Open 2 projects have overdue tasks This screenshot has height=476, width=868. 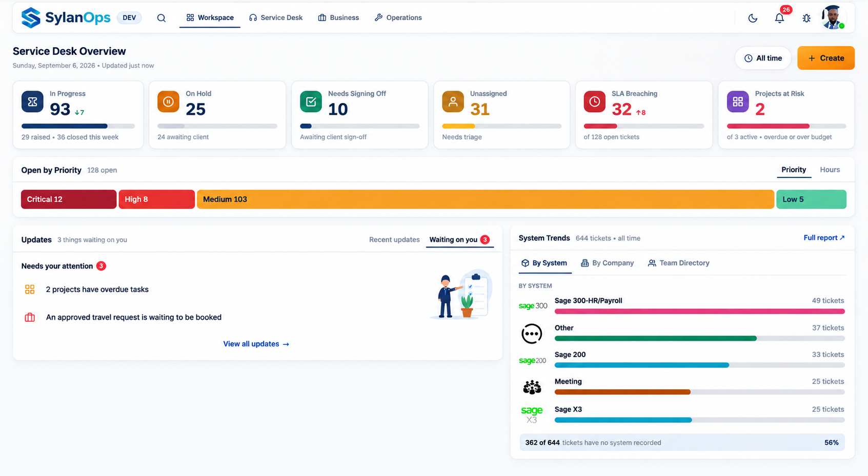pos(97,289)
